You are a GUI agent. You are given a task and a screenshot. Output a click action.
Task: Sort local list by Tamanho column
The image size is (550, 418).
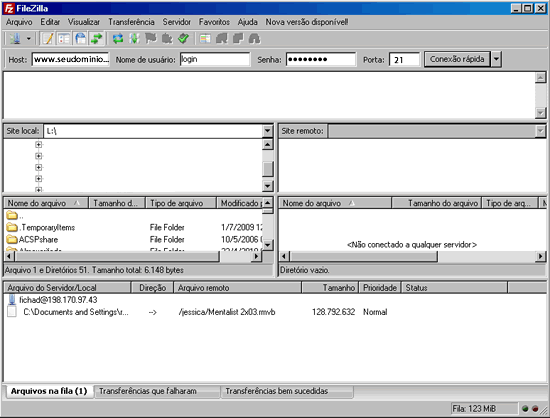click(x=117, y=203)
